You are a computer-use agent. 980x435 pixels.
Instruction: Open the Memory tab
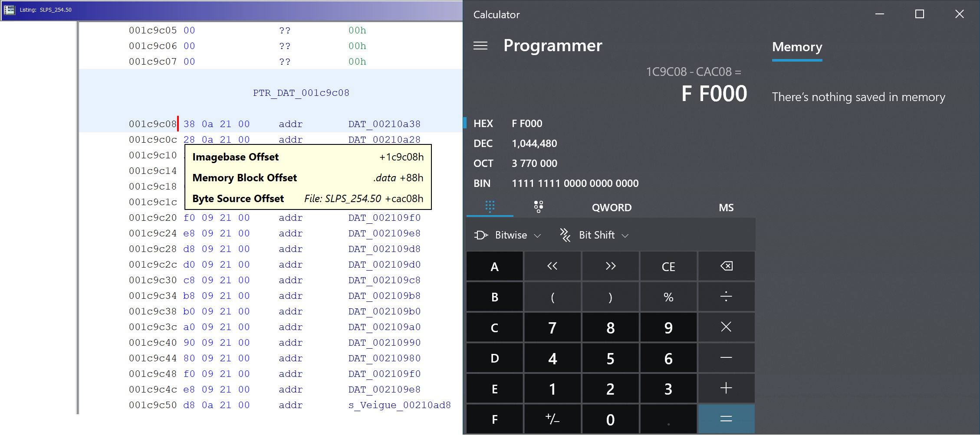pos(797,47)
